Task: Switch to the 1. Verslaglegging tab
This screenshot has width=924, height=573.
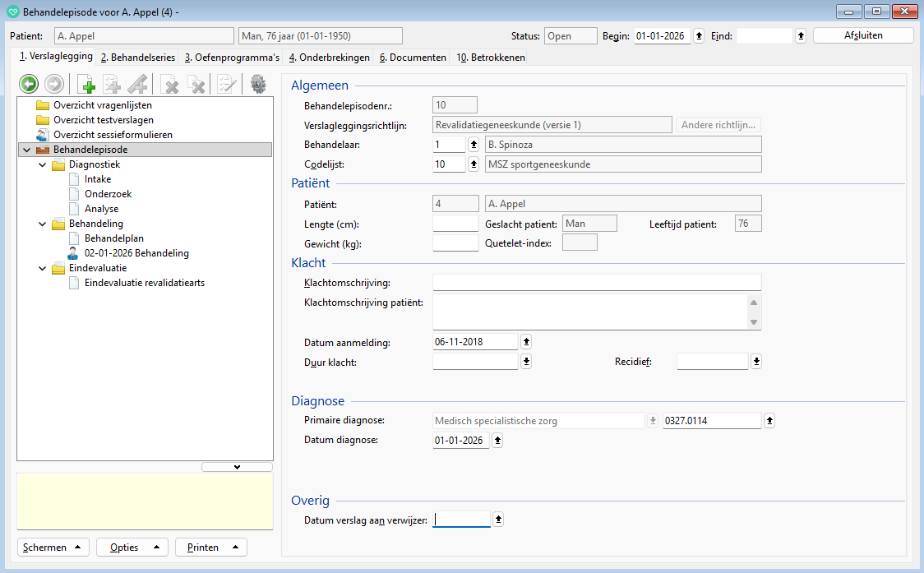Action: 56,56
